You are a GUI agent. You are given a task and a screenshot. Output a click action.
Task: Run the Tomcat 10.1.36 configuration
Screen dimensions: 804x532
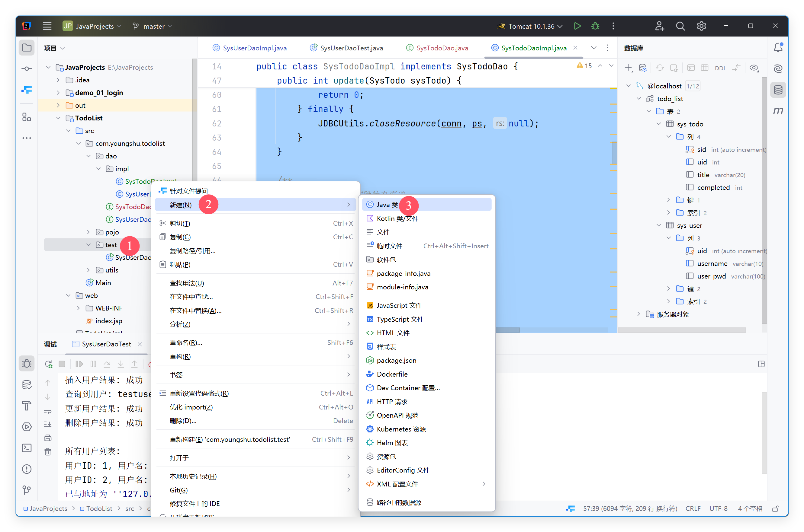(x=577, y=26)
